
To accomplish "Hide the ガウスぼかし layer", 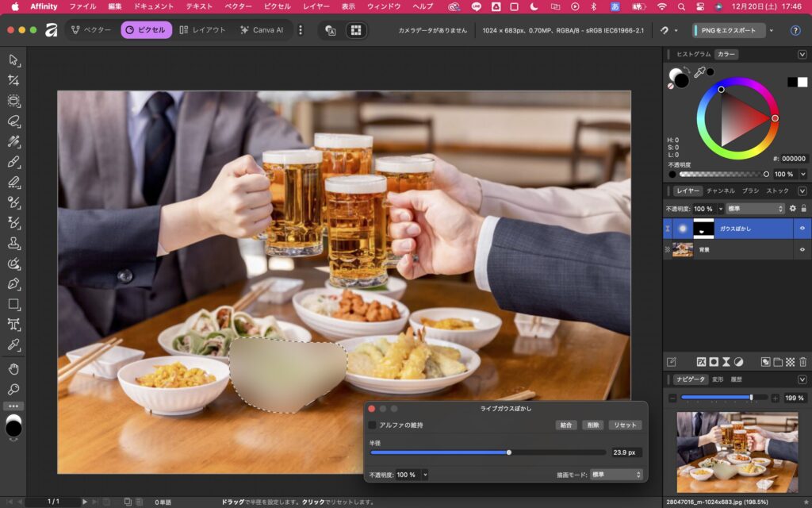I will point(802,229).
